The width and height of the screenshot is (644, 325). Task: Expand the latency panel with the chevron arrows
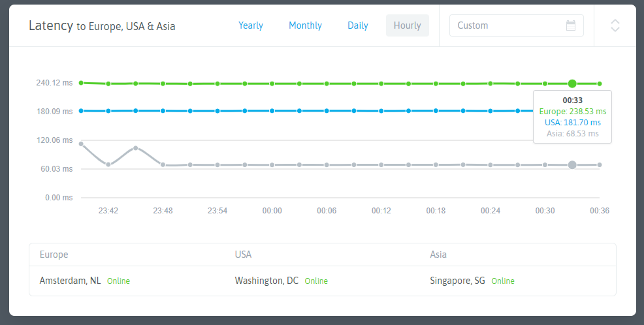click(615, 25)
